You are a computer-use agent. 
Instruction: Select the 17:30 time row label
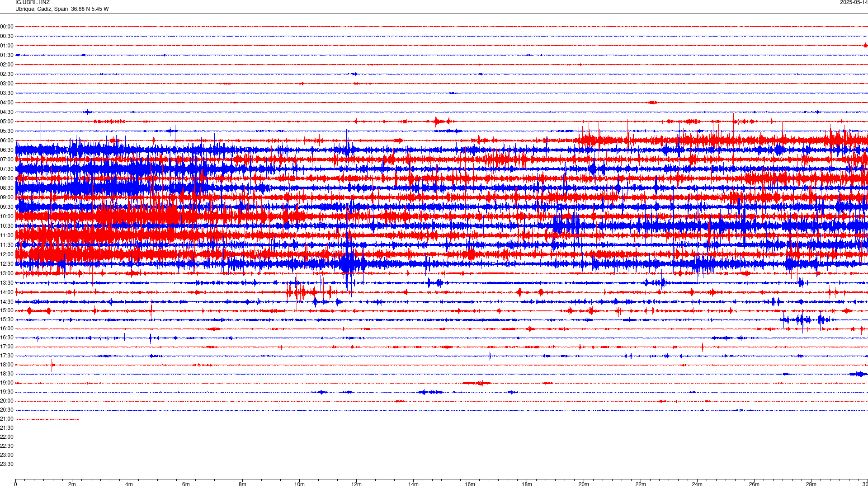(x=7, y=356)
